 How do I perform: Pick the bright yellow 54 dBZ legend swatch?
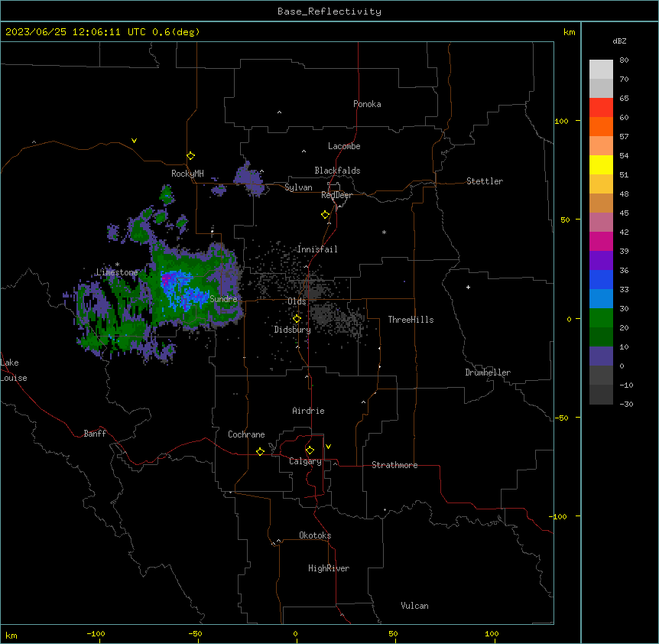(601, 164)
